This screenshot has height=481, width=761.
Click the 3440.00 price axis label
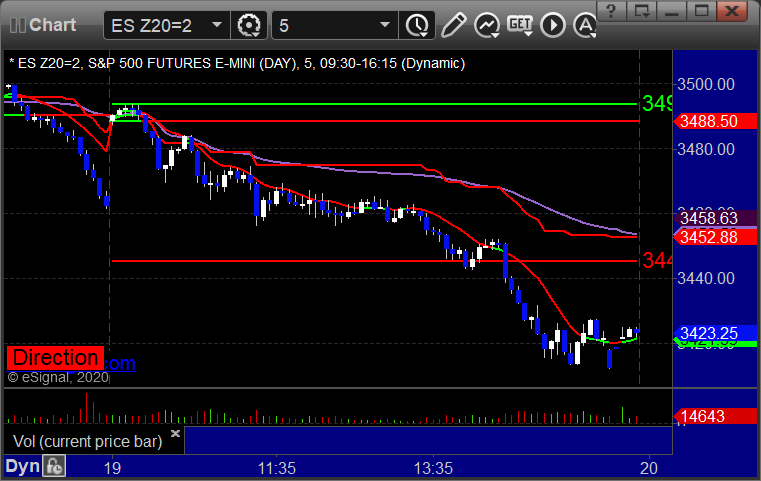tap(706, 278)
